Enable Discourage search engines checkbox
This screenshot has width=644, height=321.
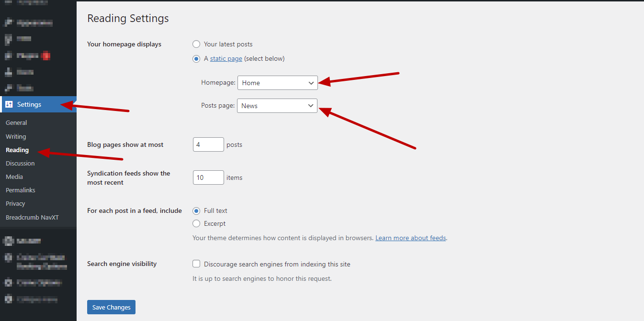(196, 264)
